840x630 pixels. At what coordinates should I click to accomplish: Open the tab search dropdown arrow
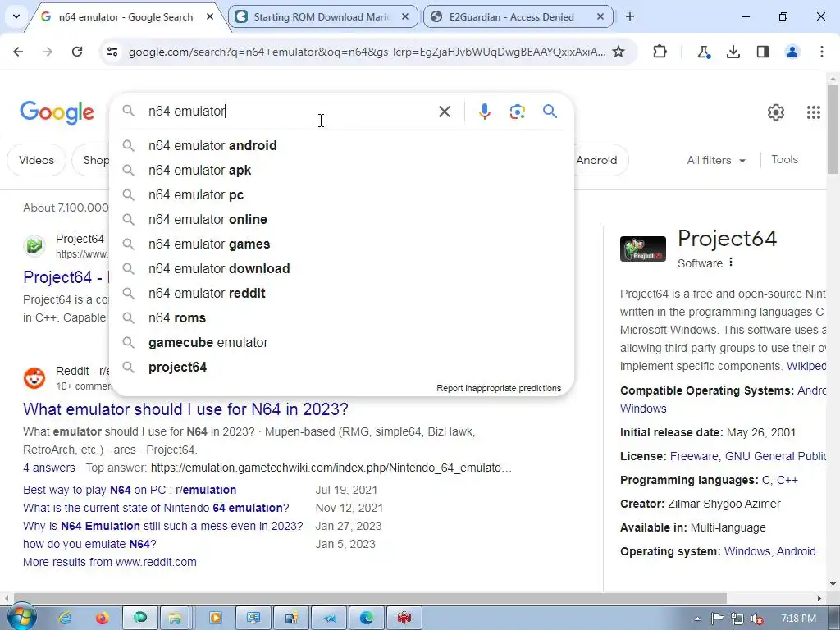pyautogui.click(x=16, y=16)
